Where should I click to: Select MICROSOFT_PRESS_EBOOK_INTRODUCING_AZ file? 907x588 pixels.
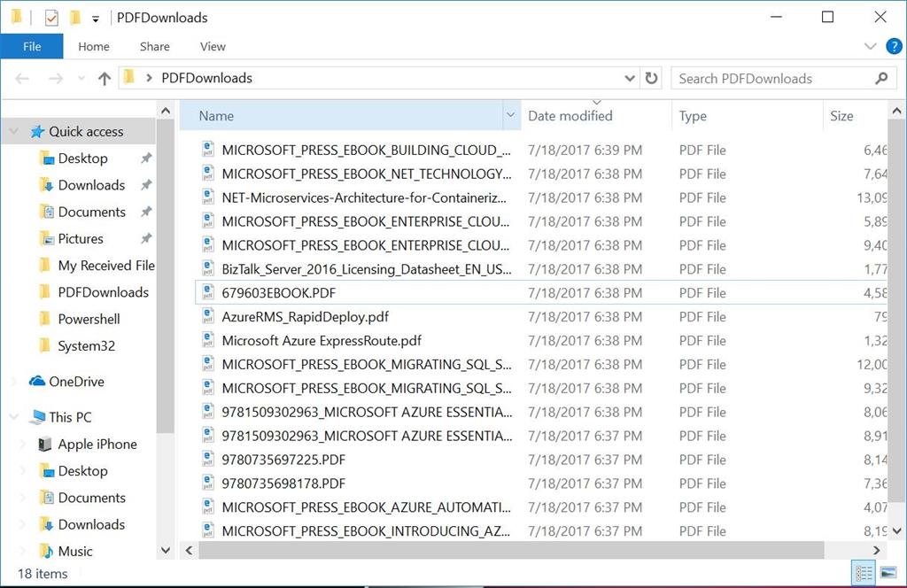pos(366,530)
